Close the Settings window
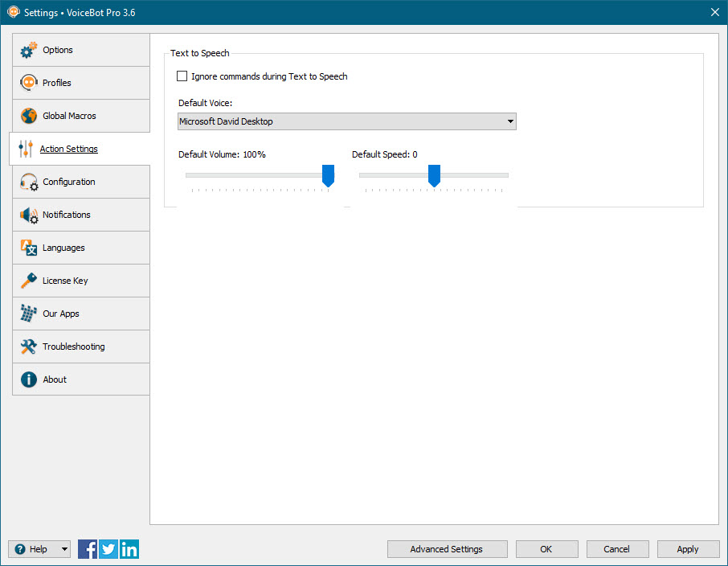Screen dimensions: 728x566 [715, 12]
